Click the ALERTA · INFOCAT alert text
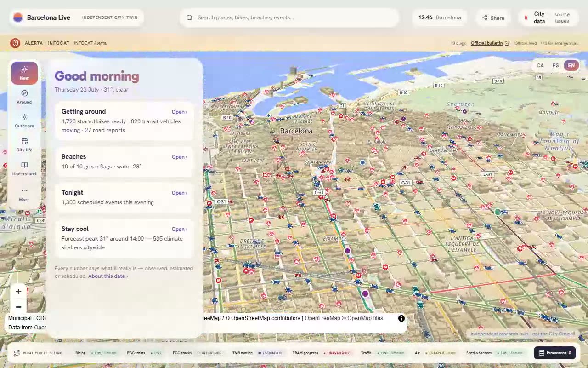This screenshot has height=368, width=588. point(47,43)
